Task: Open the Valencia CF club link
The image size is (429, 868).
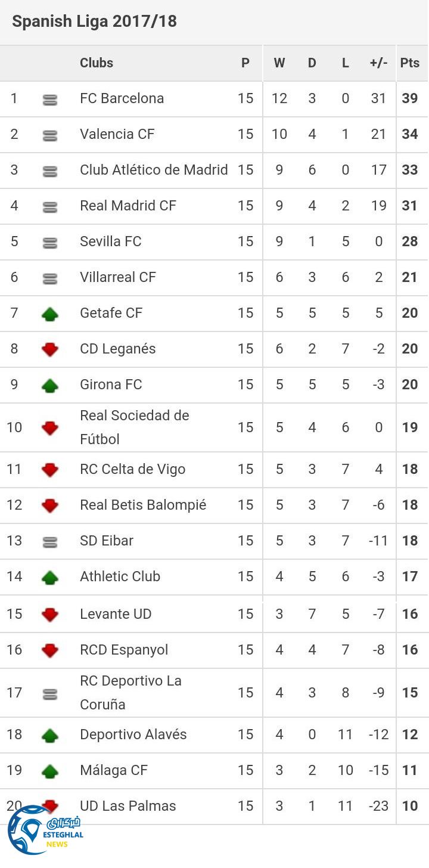Action: pos(117,134)
